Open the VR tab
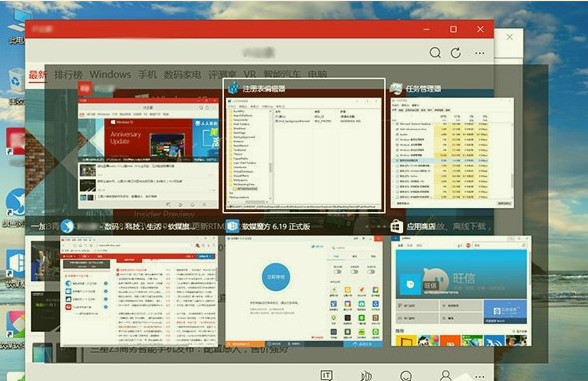This screenshot has height=381, width=588. pyautogui.click(x=250, y=74)
